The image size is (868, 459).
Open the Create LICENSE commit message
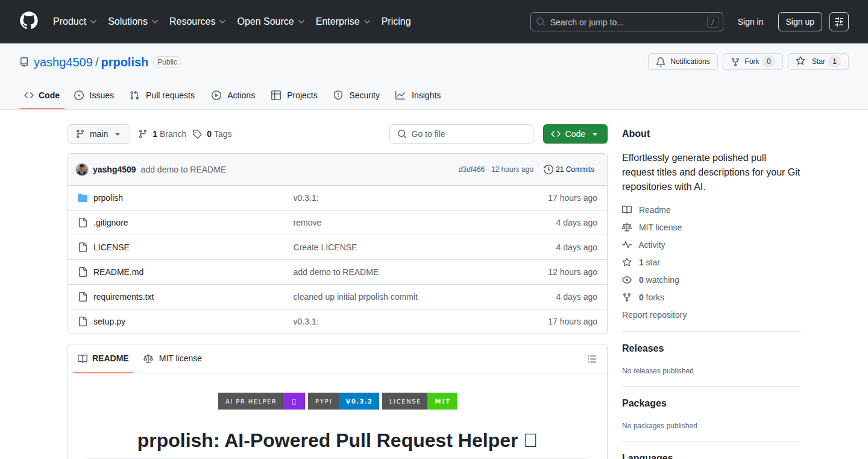pos(325,247)
